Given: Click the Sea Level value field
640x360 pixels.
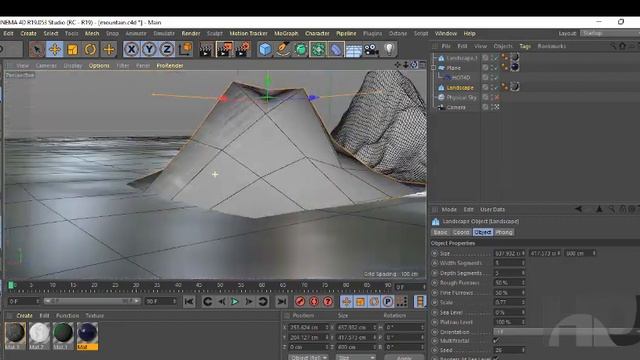Looking at the screenshot, I should coord(509,312).
